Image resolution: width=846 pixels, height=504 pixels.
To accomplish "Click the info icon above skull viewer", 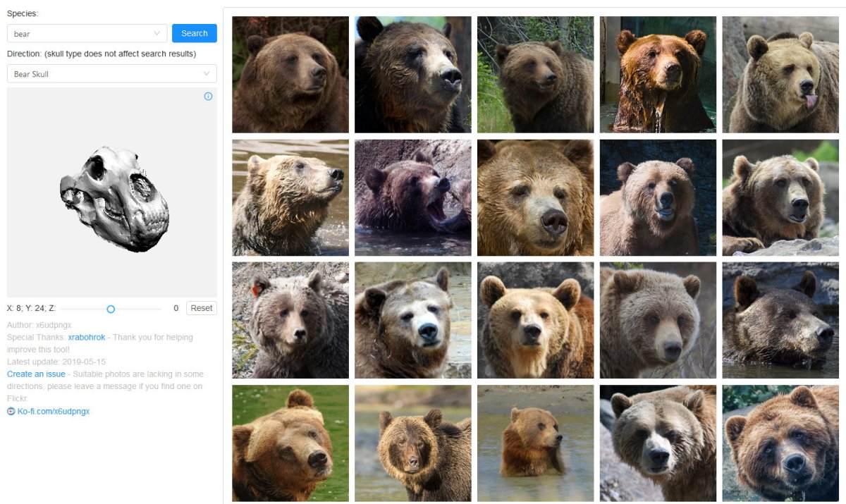I will (x=208, y=97).
